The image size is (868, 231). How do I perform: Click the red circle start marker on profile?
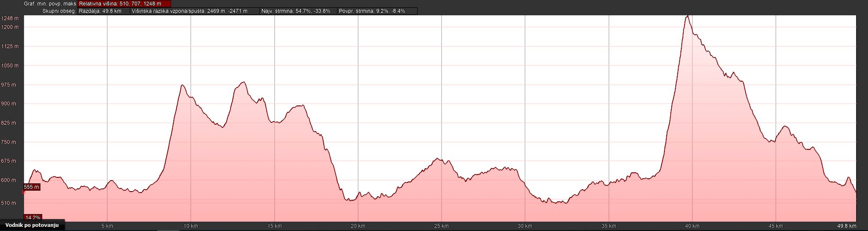coord(24,192)
